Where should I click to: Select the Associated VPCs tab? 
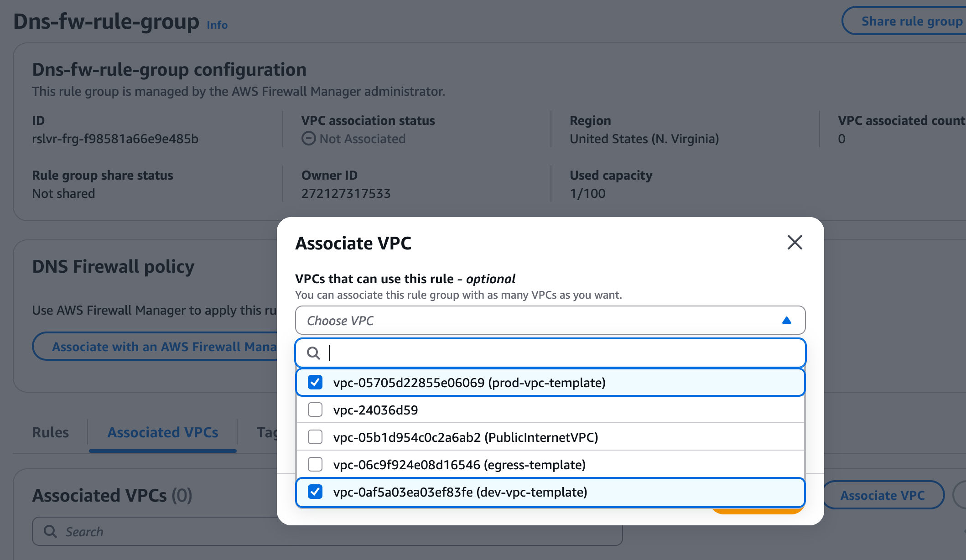pyautogui.click(x=163, y=432)
